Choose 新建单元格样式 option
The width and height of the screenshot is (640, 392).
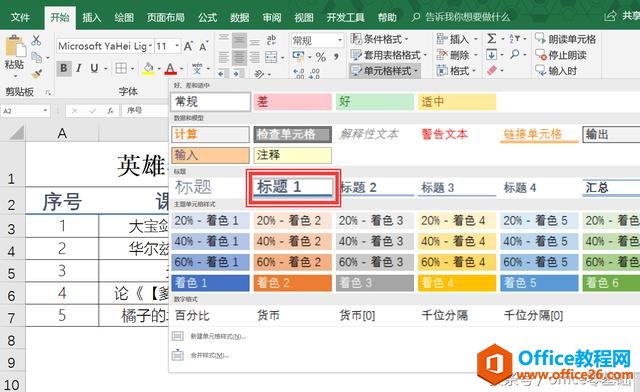click(209, 336)
